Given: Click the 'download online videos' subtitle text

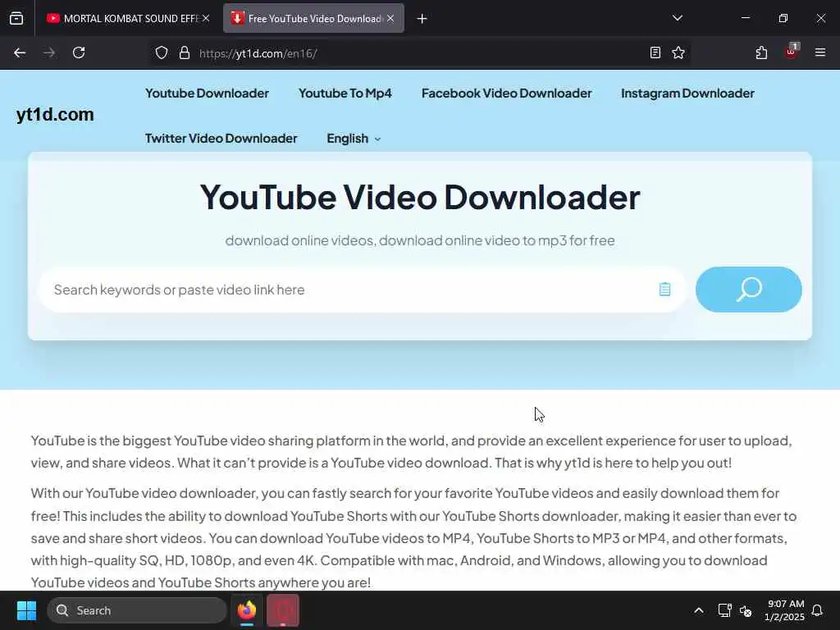Looking at the screenshot, I should (420, 240).
